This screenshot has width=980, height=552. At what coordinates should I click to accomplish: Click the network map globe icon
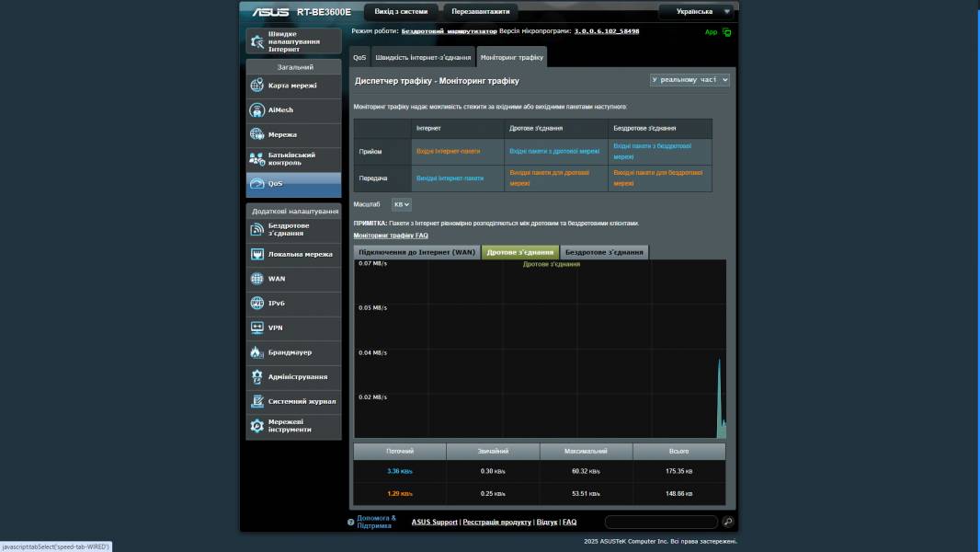point(256,85)
